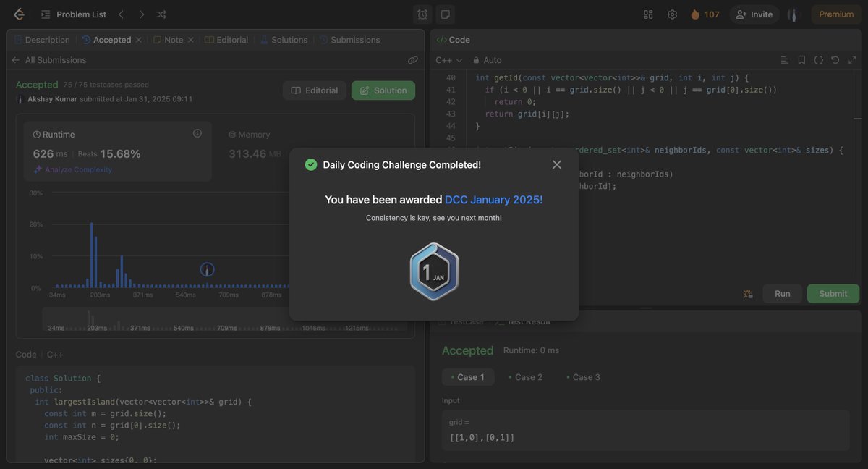Image resolution: width=868 pixels, height=469 pixels.
Task: Open the Submissions tab
Action: 349,40
